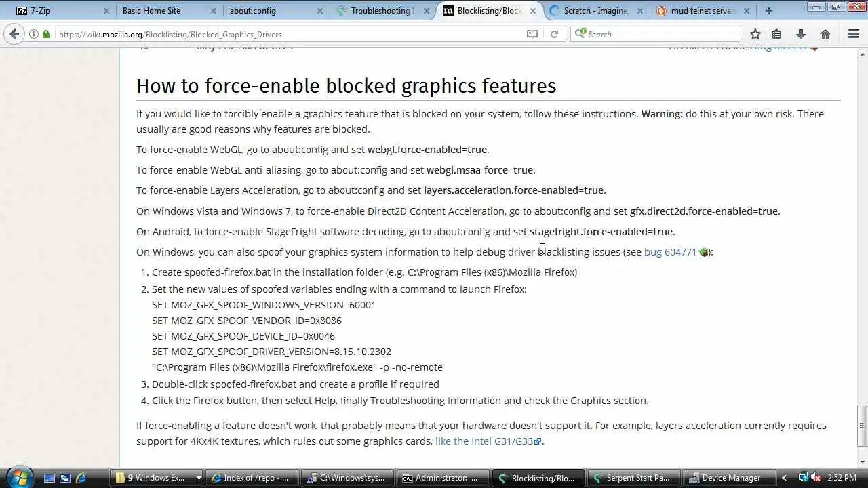Switch to the Troubleshooting tab
Image resolution: width=868 pixels, height=488 pixels.
[x=382, y=11]
